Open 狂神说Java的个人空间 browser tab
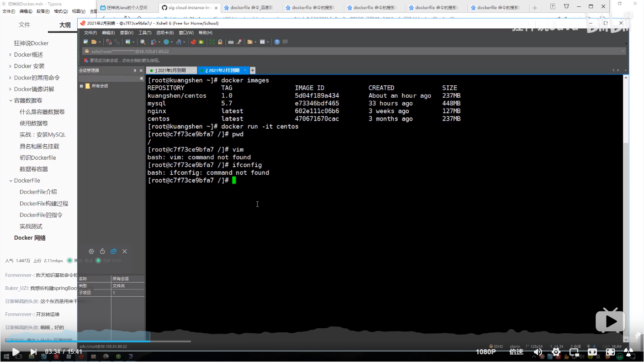644x362 pixels. 127,8
